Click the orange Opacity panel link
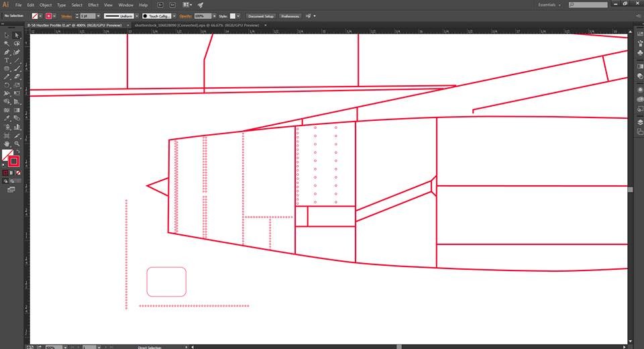 tap(186, 16)
